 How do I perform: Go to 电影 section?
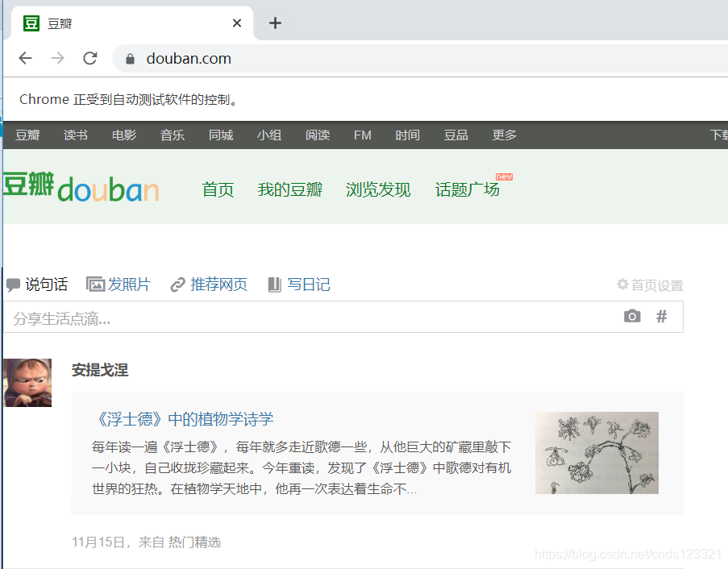(x=124, y=135)
